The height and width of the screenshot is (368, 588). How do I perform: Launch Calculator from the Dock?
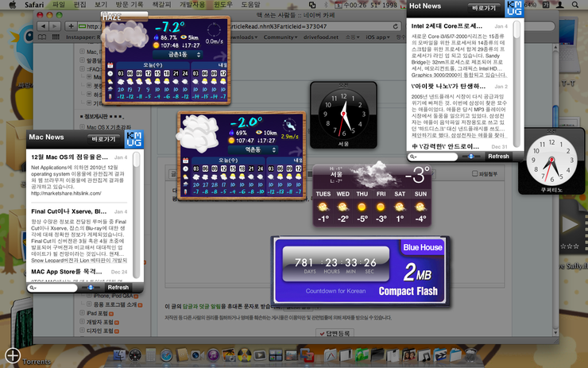(x=151, y=354)
